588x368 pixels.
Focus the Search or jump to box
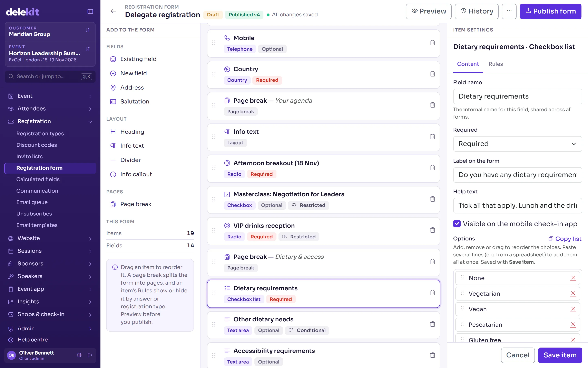click(50, 76)
